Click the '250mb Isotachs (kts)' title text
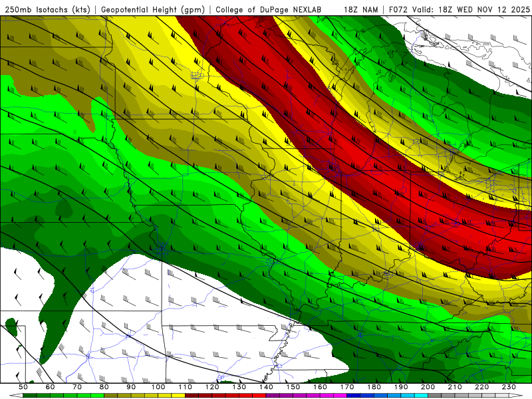This screenshot has height=399, width=532. tap(47, 9)
